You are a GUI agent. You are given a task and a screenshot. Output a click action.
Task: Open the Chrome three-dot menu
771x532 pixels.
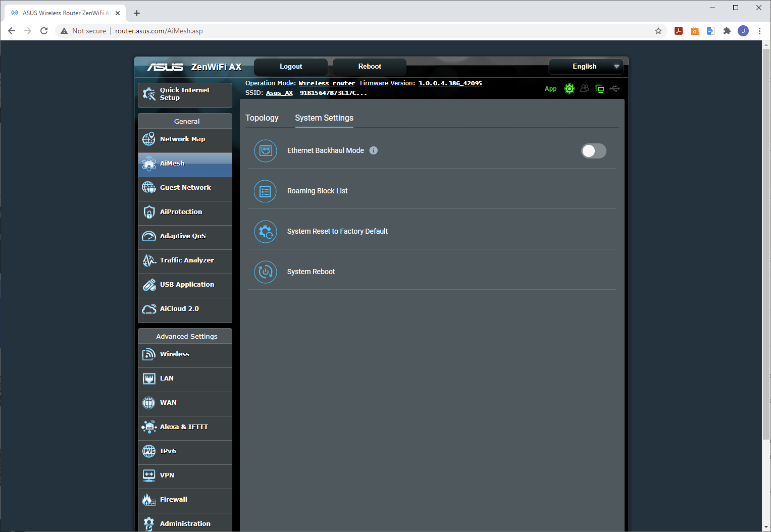759,31
